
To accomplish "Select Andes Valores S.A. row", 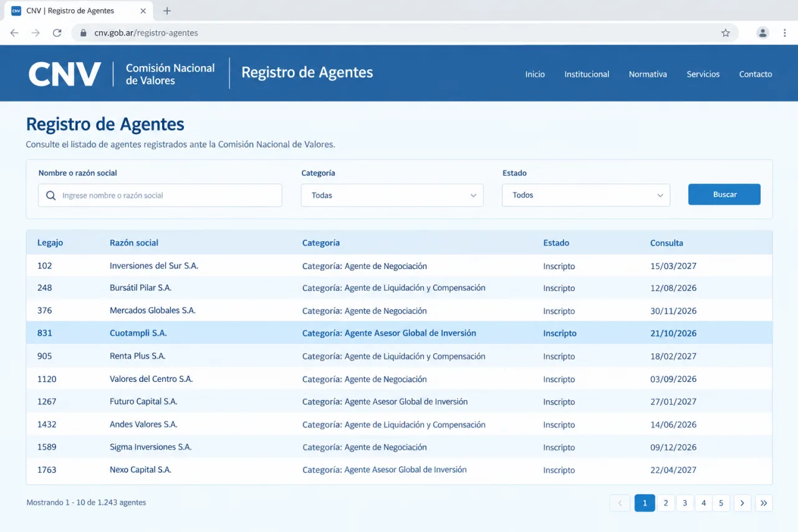I will [x=399, y=424].
